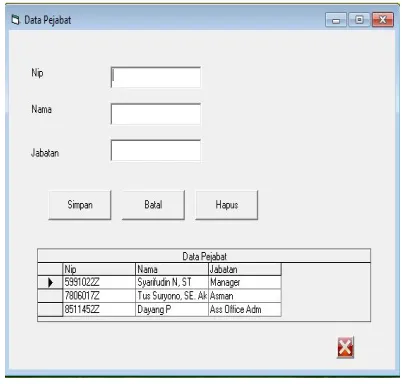Select cell Dayang P
The width and height of the screenshot is (402, 384).
click(x=172, y=309)
